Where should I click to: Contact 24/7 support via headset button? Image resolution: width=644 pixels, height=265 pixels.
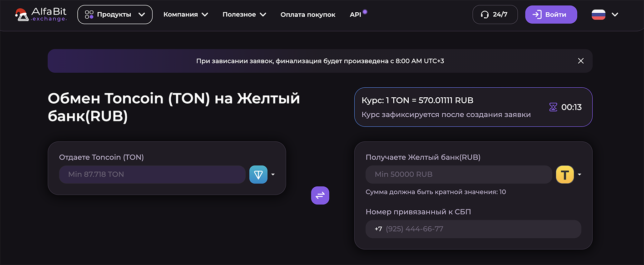[495, 15]
